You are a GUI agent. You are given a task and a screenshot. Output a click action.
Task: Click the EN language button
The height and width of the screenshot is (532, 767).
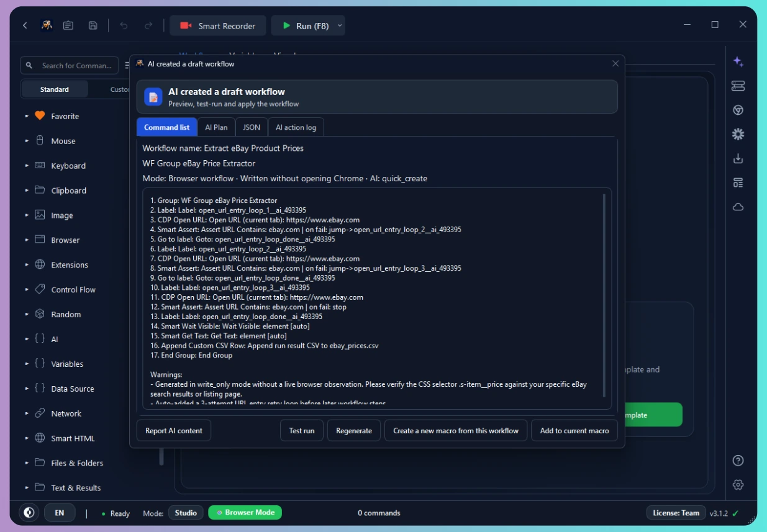(x=60, y=513)
